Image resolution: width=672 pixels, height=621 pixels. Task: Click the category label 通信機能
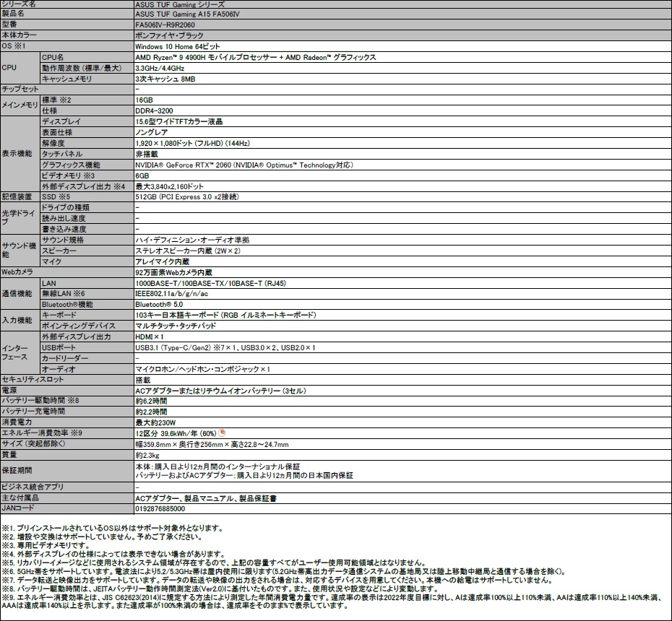(x=17, y=294)
